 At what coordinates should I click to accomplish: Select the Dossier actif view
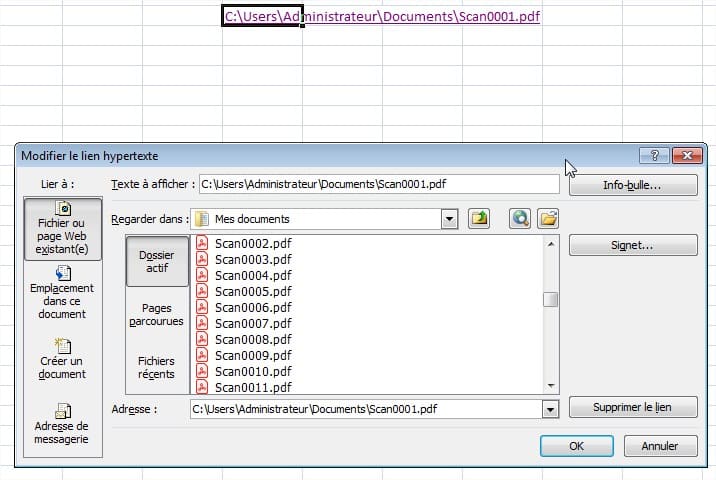point(157,261)
